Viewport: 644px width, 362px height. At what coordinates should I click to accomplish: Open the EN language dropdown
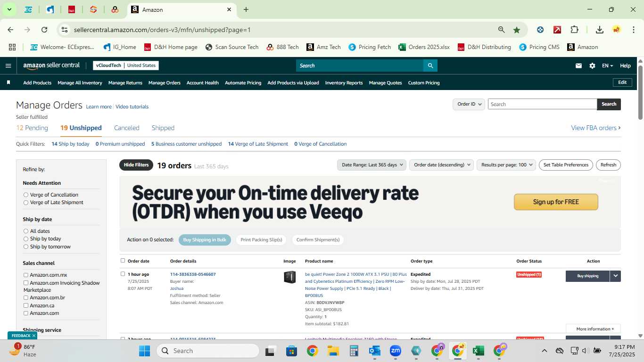(608, 66)
